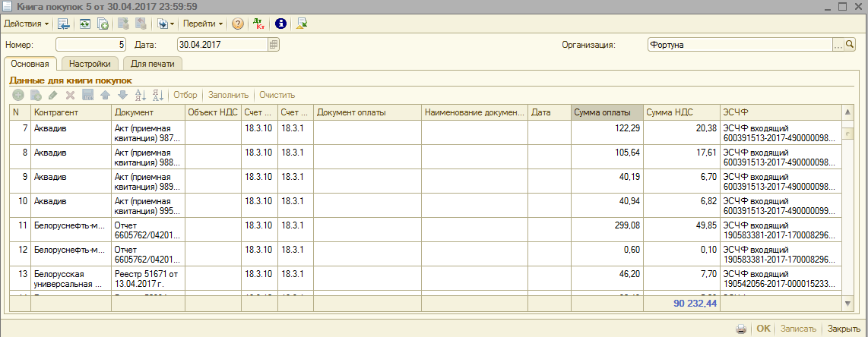Click the Номер input field
The height and width of the screenshot is (337, 868).
click(90, 45)
